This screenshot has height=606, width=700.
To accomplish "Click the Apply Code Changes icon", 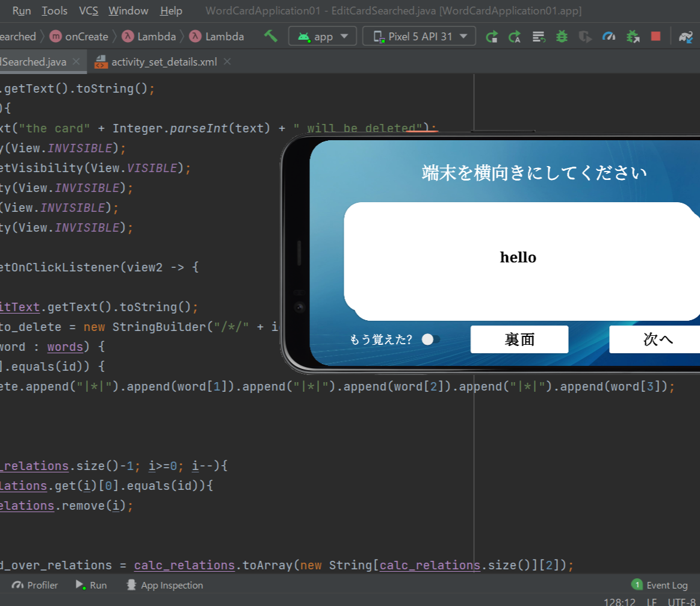I will 539,37.
